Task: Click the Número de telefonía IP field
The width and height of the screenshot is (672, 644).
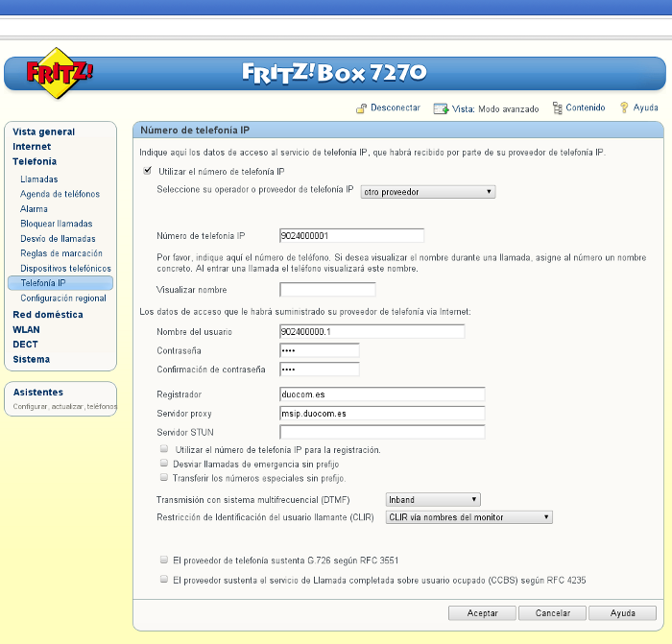Action: click(352, 236)
